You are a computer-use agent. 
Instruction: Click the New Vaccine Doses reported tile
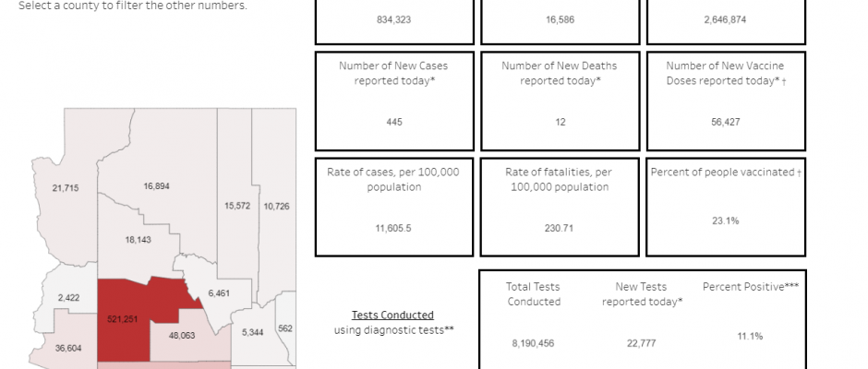(x=726, y=101)
